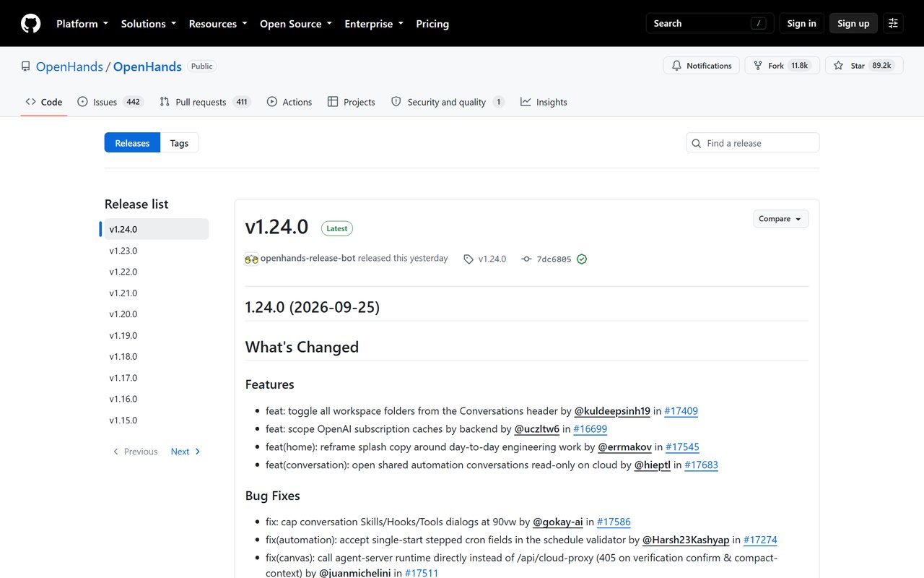Click the green verified checkmark icon
This screenshot has height=578, width=924.
click(582, 259)
